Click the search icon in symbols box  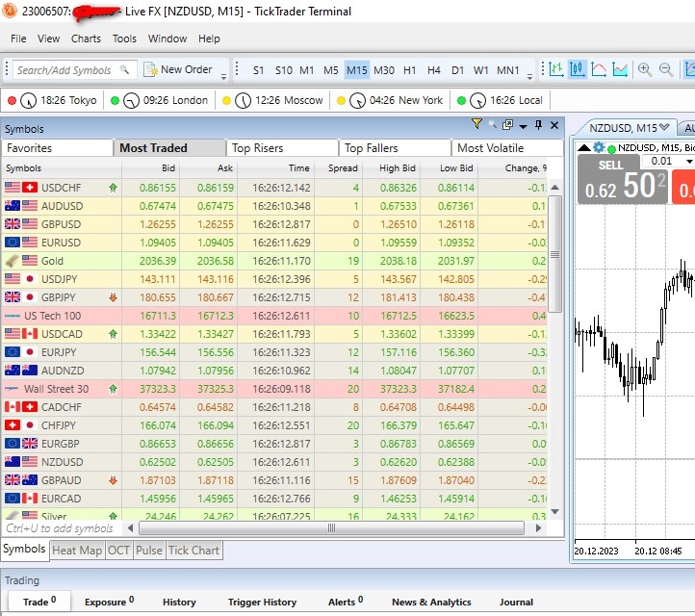(125, 70)
